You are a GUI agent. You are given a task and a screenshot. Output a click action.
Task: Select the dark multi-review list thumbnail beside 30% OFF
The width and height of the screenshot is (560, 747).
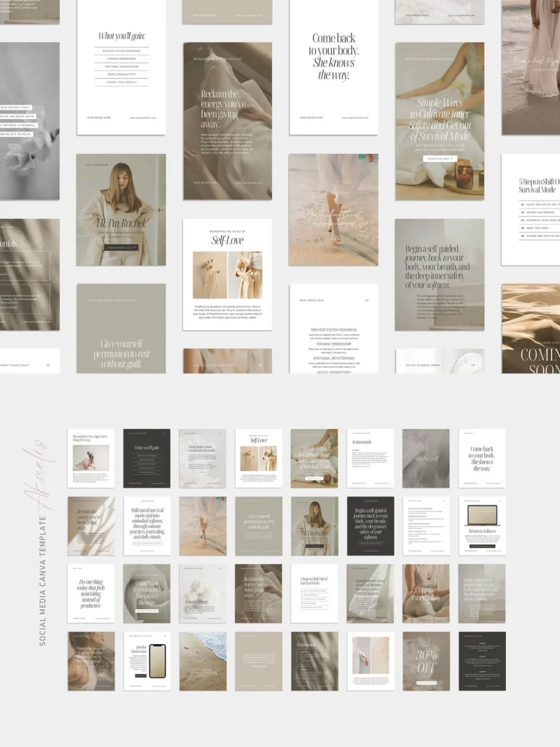pyautogui.click(x=482, y=661)
